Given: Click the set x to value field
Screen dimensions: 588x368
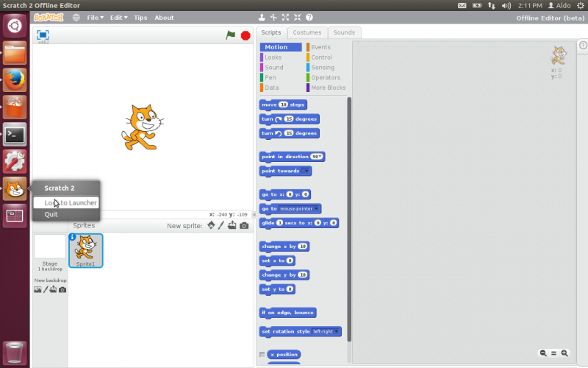Looking at the screenshot, I should pyautogui.click(x=290, y=261).
